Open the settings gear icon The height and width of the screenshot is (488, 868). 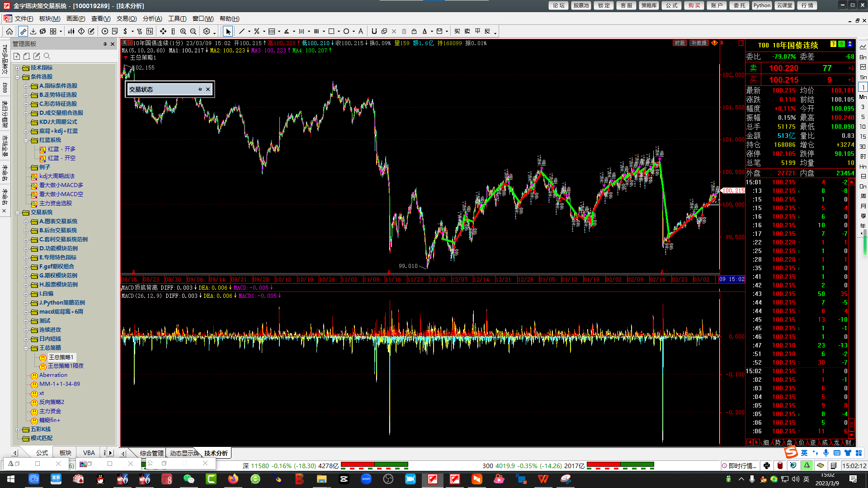207,31
